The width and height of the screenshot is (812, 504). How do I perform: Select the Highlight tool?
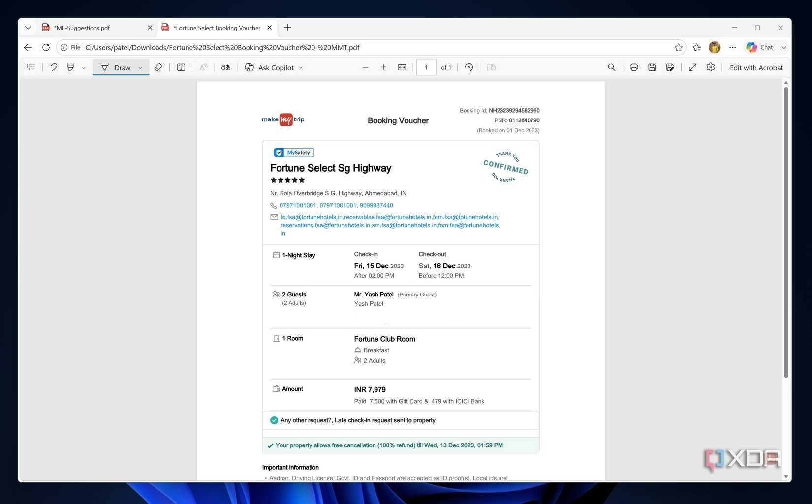70,67
